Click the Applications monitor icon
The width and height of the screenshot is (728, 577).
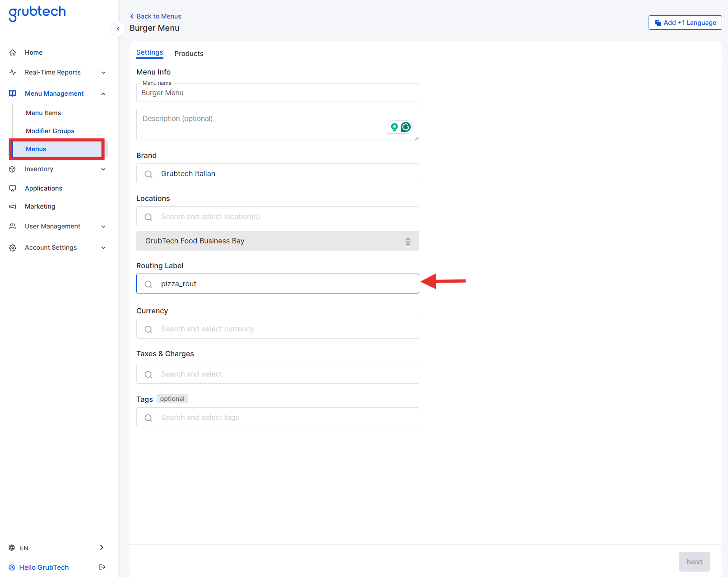click(13, 188)
